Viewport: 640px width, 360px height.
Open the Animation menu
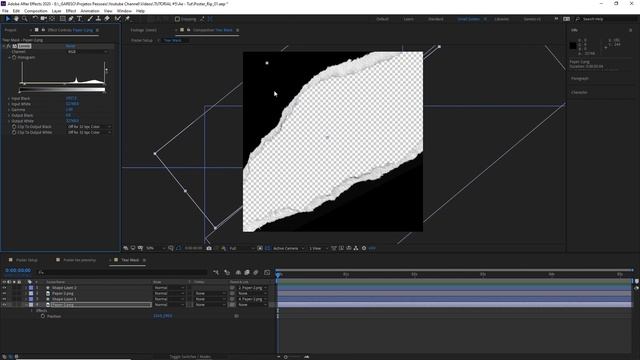point(90,11)
